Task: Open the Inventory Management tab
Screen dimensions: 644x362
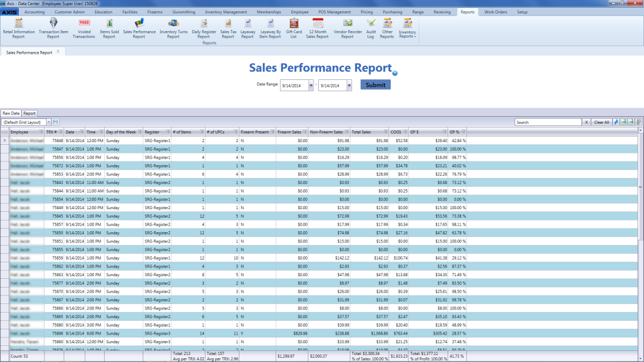Action: (x=226, y=12)
